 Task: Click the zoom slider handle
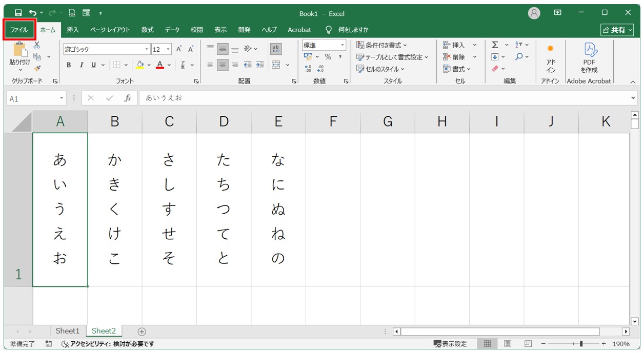click(581, 344)
